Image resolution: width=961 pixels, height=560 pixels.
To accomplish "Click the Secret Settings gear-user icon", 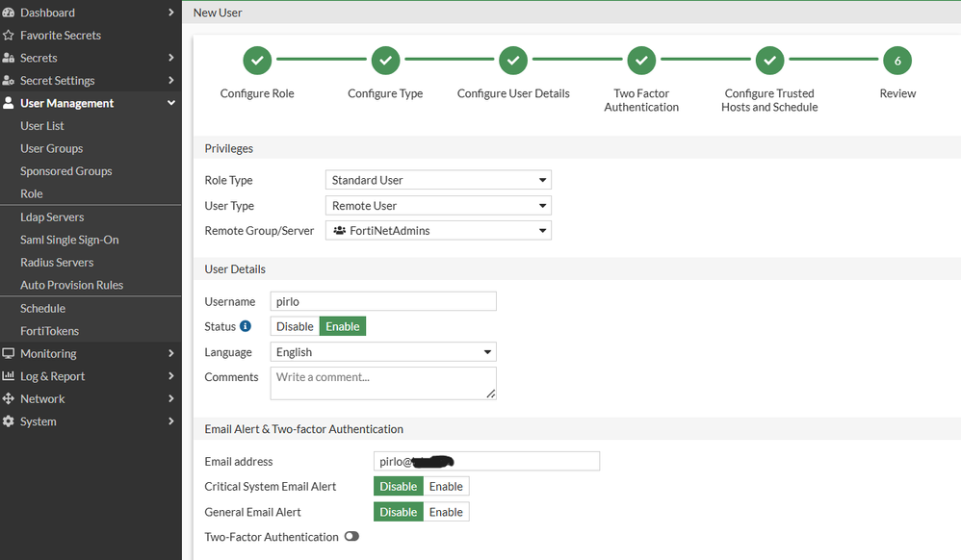I will [x=8, y=80].
